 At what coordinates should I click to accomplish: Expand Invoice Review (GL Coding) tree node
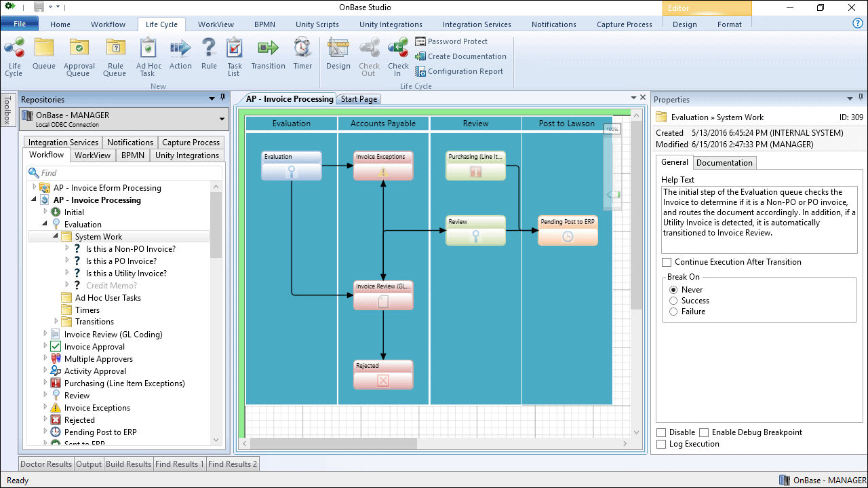pos(46,334)
